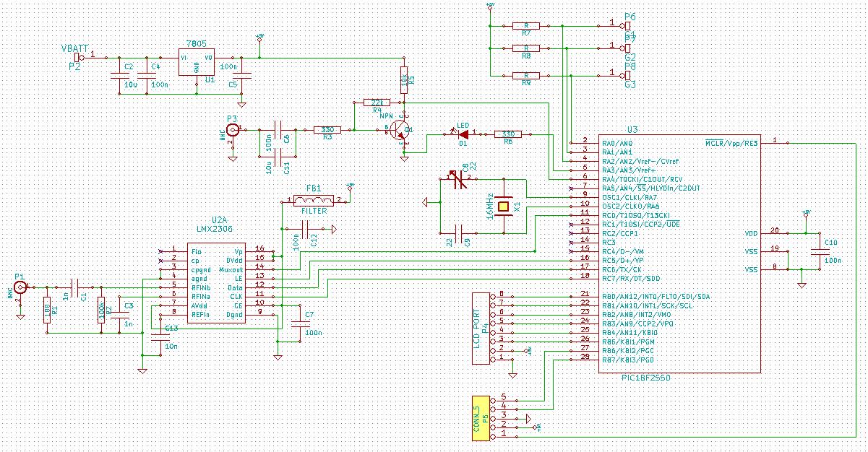This screenshot has height=452, width=868.
Task: Select the BNC connector P1 symbol
Action: [x=20, y=287]
